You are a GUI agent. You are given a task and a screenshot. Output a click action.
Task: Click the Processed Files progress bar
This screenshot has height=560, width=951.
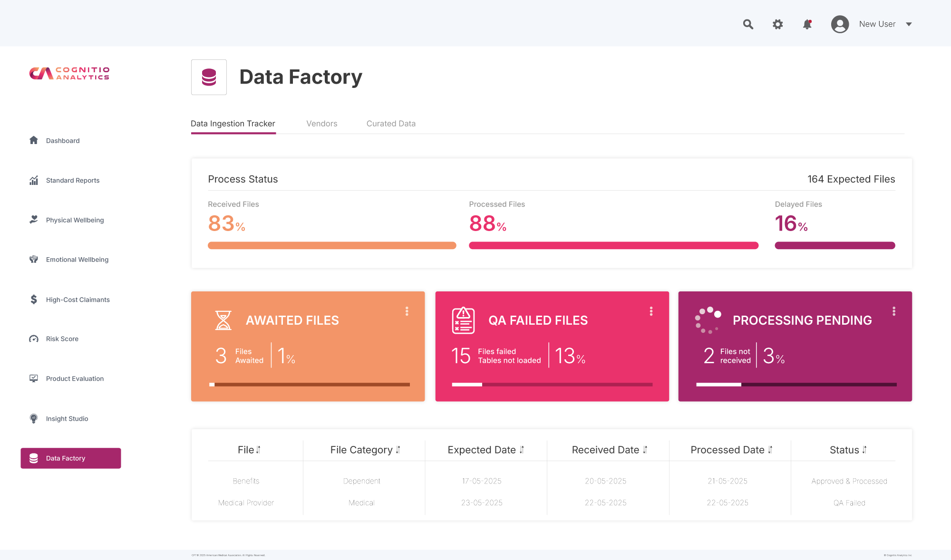coord(613,245)
